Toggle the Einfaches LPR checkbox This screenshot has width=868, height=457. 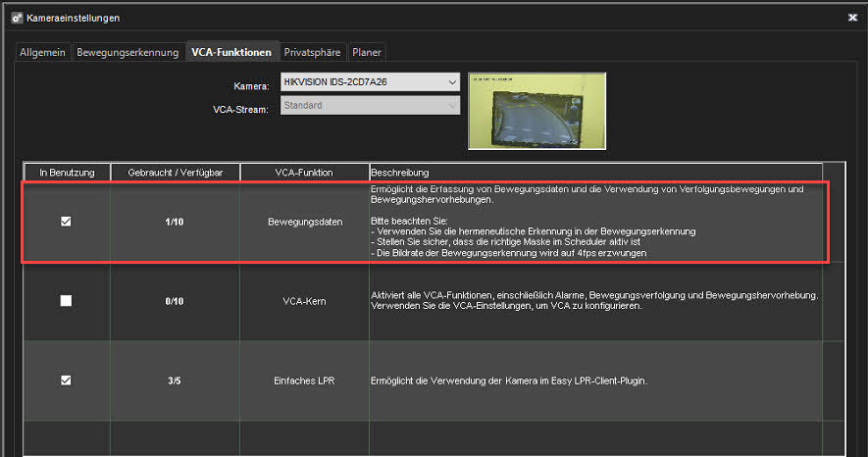click(66, 381)
